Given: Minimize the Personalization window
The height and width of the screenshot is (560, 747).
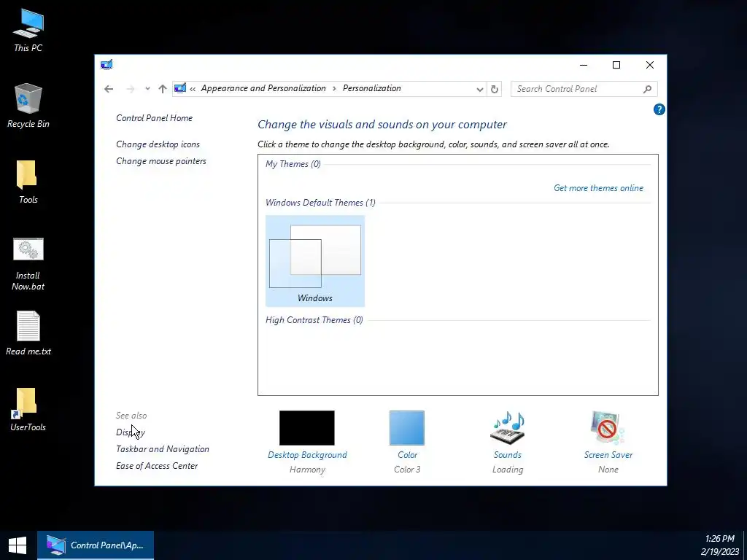Looking at the screenshot, I should click(584, 65).
